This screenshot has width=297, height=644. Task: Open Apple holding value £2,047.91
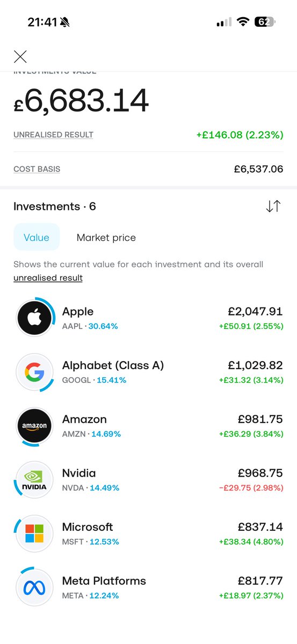pos(255,312)
